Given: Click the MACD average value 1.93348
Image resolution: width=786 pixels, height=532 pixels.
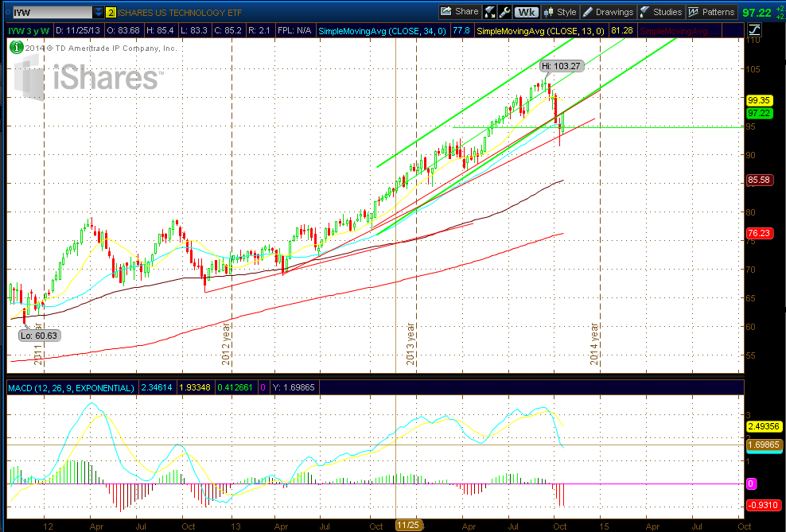Looking at the screenshot, I should 195,387.
